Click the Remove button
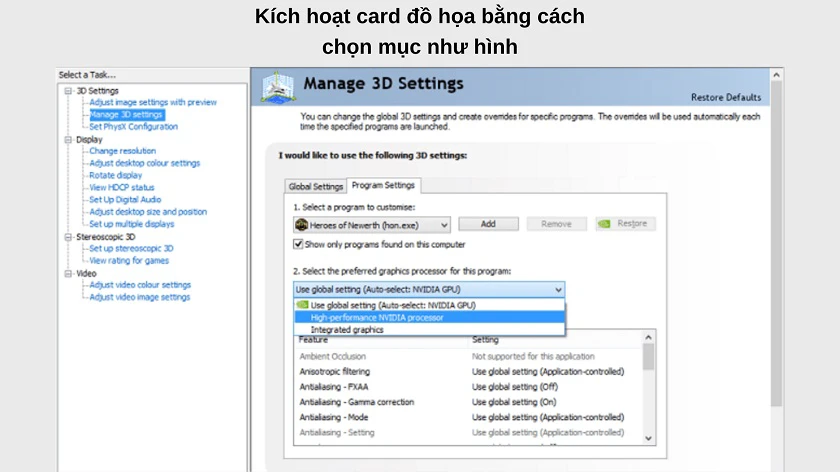The width and height of the screenshot is (840, 472). click(557, 224)
